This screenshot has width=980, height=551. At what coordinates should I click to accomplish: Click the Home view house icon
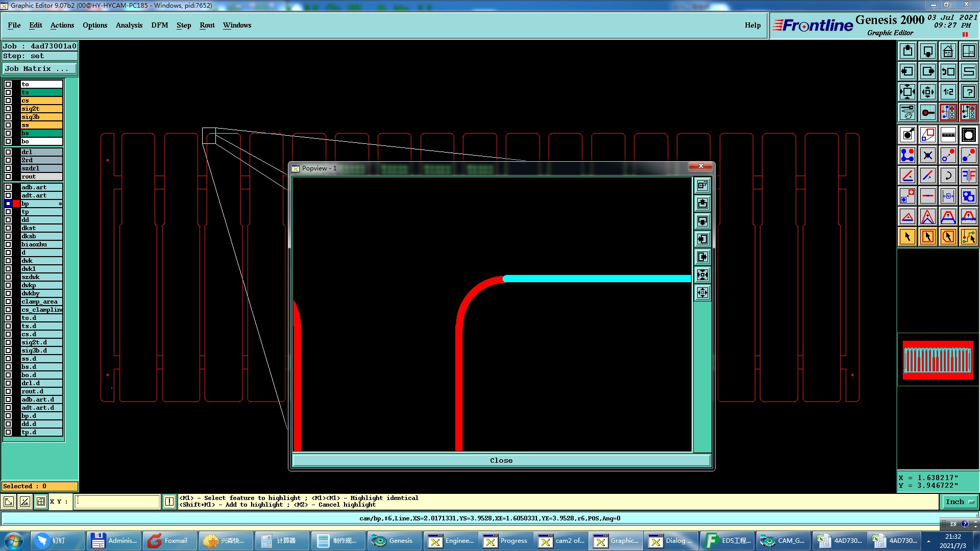[x=948, y=51]
